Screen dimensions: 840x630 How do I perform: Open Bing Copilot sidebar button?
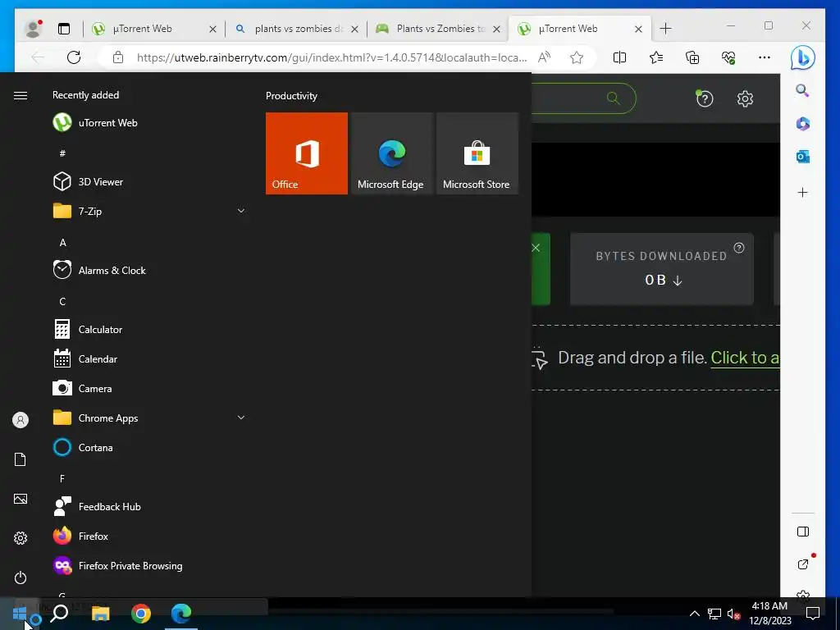[802, 57]
